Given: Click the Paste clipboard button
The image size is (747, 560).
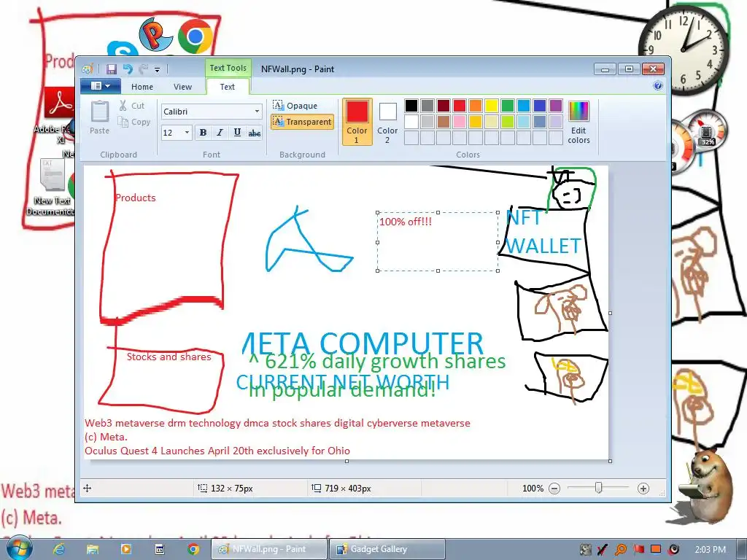Looking at the screenshot, I should [x=99, y=117].
